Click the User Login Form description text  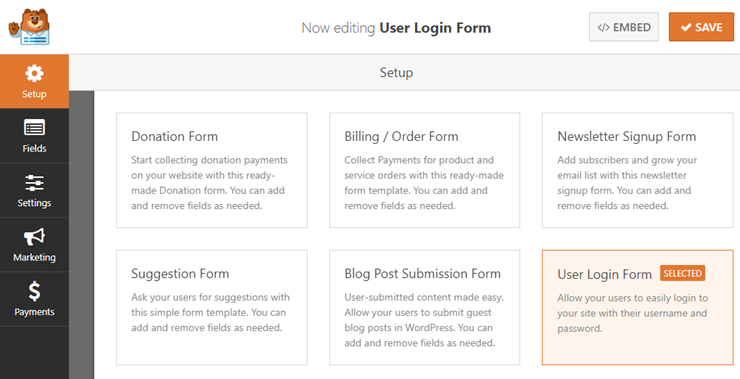(x=633, y=313)
